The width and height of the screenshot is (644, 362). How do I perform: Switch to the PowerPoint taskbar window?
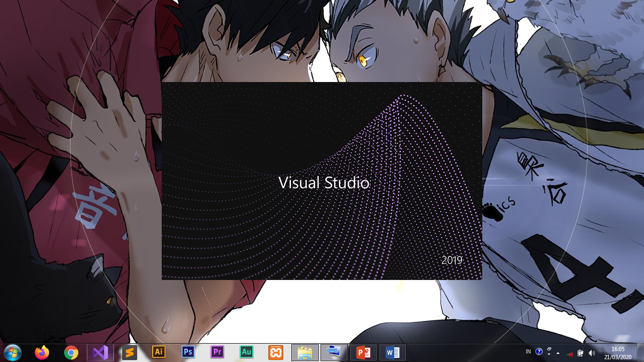(363, 353)
